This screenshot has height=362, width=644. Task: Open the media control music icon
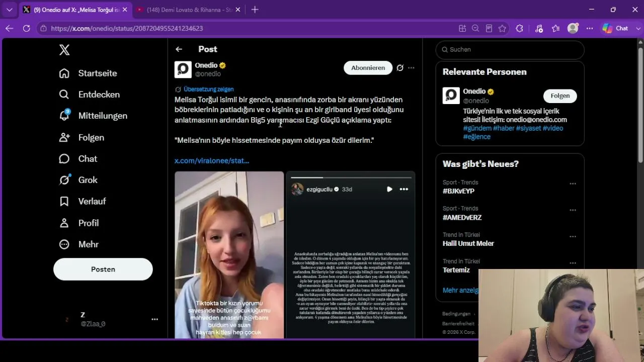pos(539,29)
